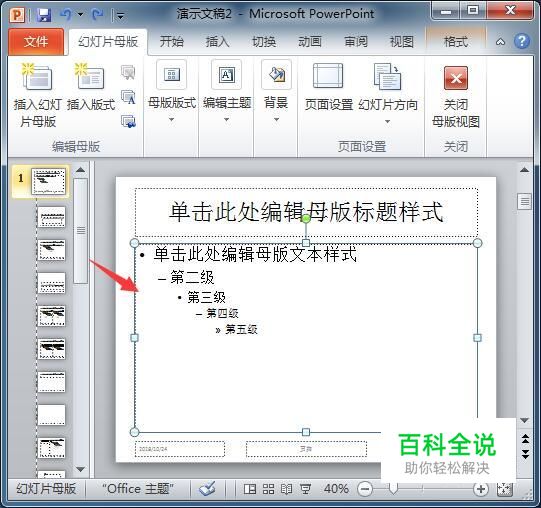
Task: Click the PowerPoint application logo icon
Action: 17,15
